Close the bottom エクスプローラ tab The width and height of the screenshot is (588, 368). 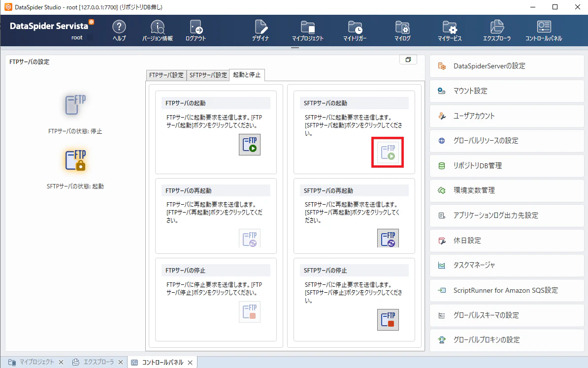[x=121, y=363]
